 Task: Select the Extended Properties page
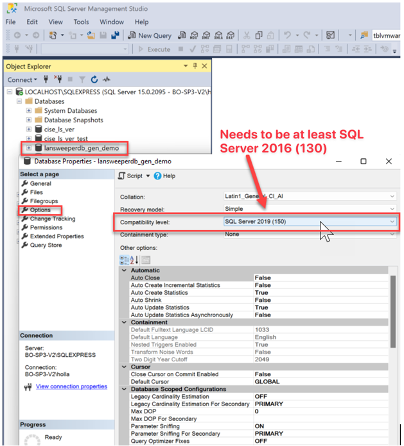pyautogui.click(x=57, y=236)
